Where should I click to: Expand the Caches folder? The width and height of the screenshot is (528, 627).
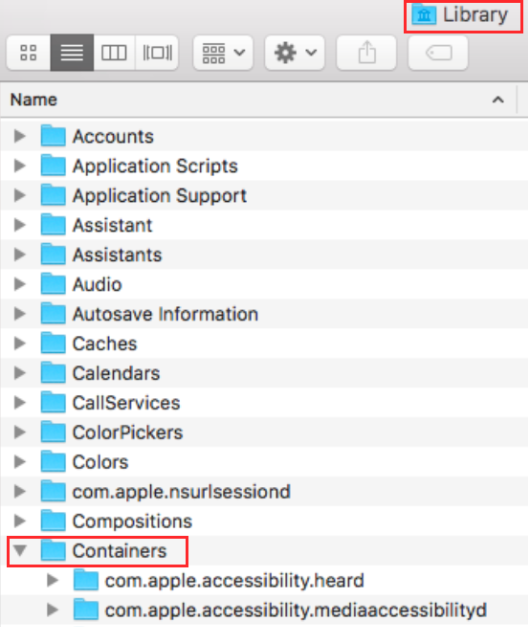[x=20, y=343]
